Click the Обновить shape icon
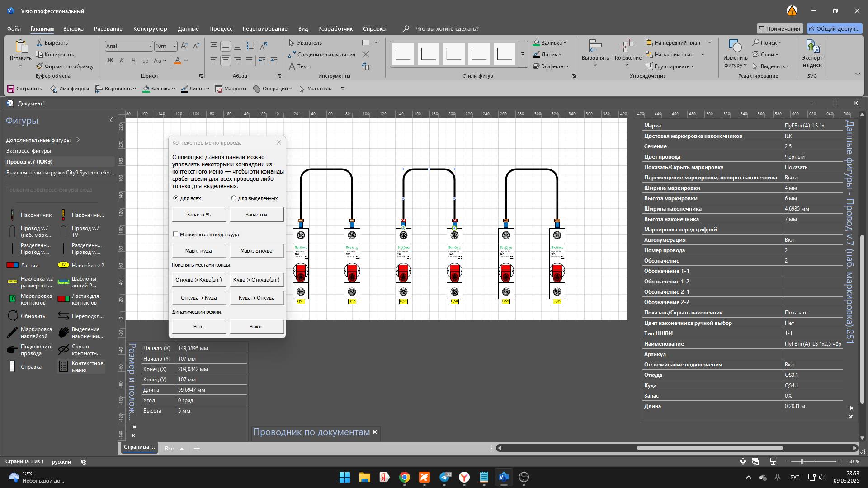 [x=13, y=316]
